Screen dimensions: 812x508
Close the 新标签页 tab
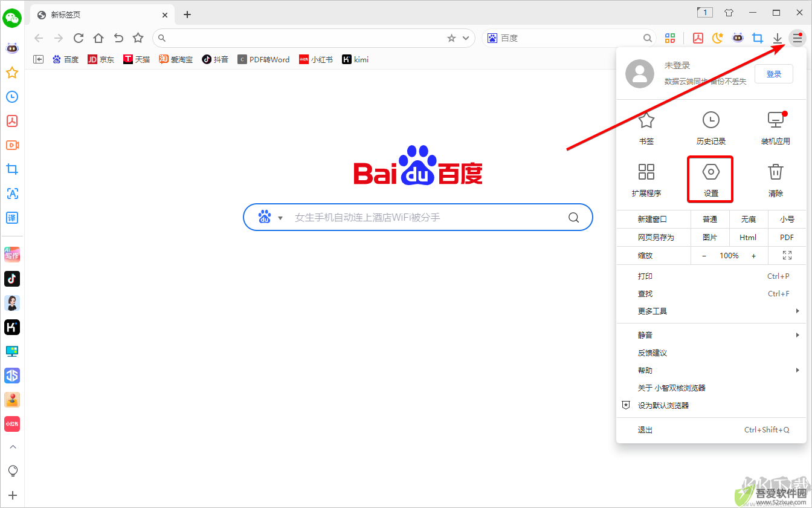pos(166,15)
